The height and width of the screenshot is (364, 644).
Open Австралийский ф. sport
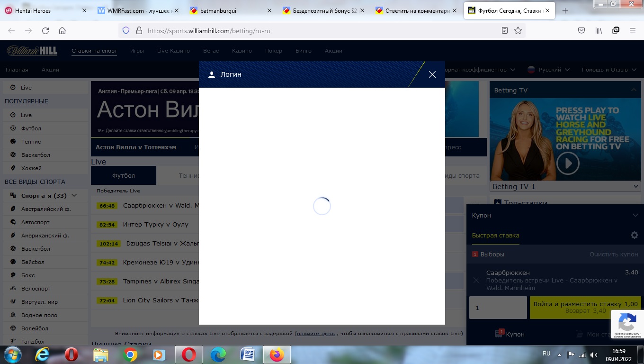pos(45,209)
